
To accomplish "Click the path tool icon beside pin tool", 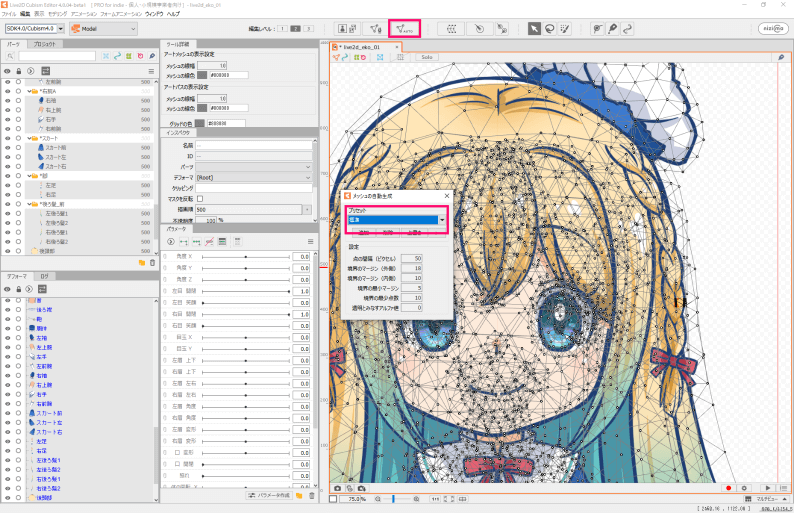I will coord(627,29).
